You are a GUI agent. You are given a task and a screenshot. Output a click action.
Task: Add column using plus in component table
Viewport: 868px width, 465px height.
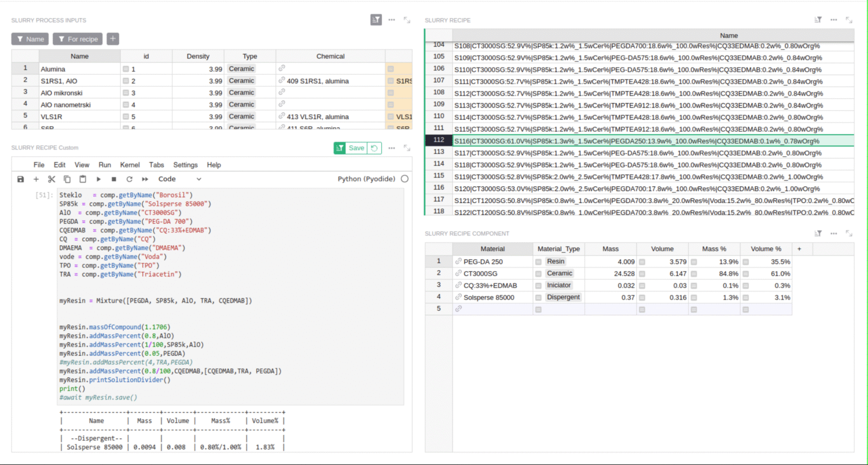coord(799,249)
